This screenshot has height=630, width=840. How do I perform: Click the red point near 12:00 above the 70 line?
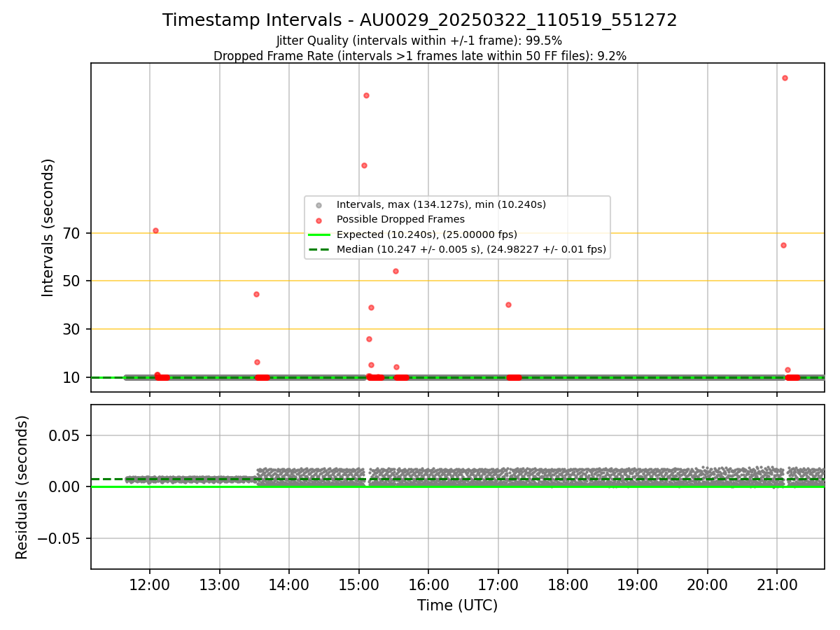click(x=155, y=230)
